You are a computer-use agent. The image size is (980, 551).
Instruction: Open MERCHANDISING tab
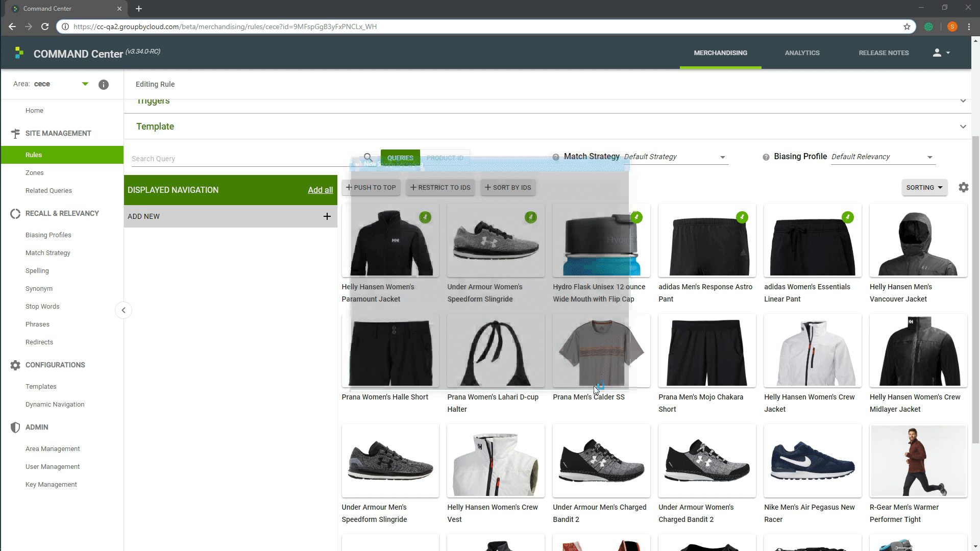[720, 53]
